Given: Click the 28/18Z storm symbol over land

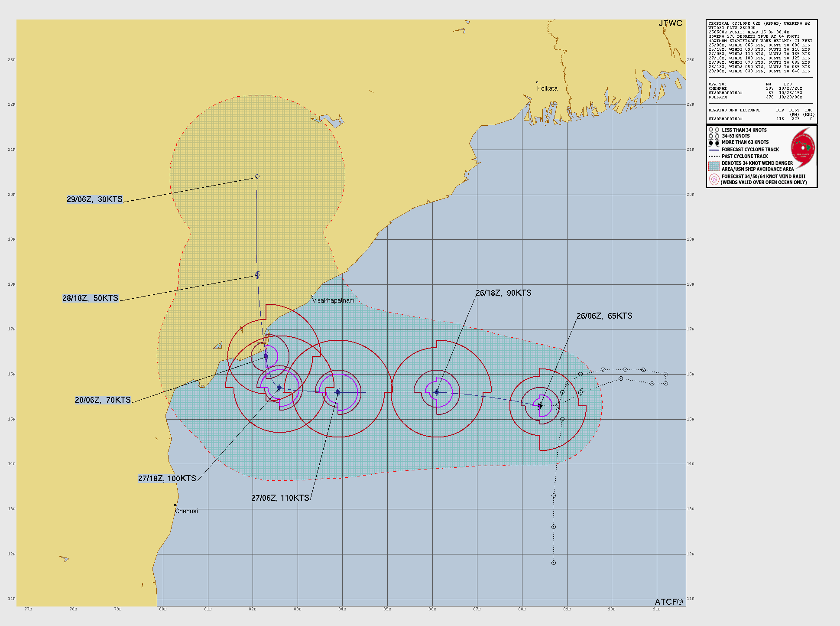Looking at the screenshot, I should click(x=257, y=275).
